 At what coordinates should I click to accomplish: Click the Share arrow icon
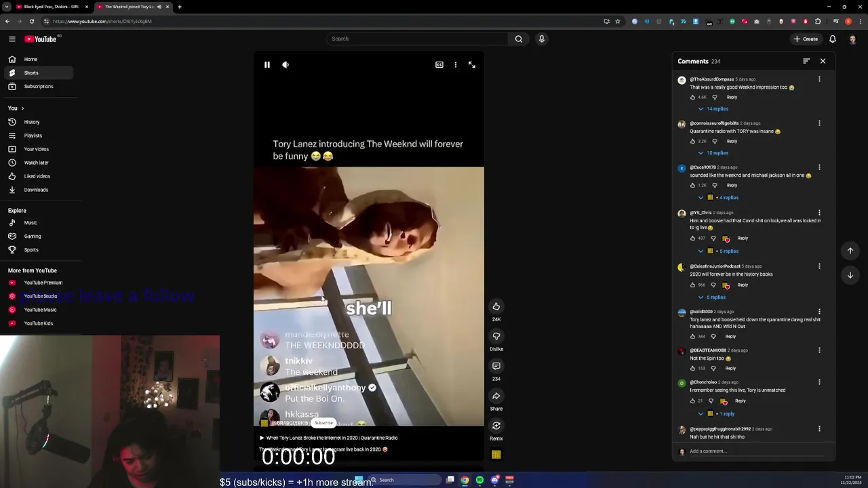point(496,396)
